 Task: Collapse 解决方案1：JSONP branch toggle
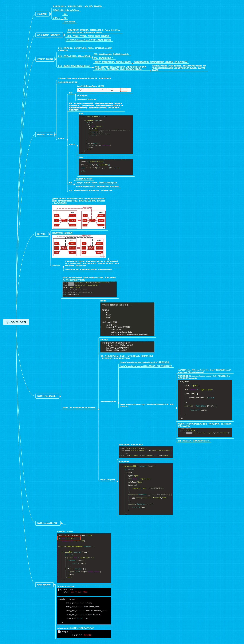point(56,134)
